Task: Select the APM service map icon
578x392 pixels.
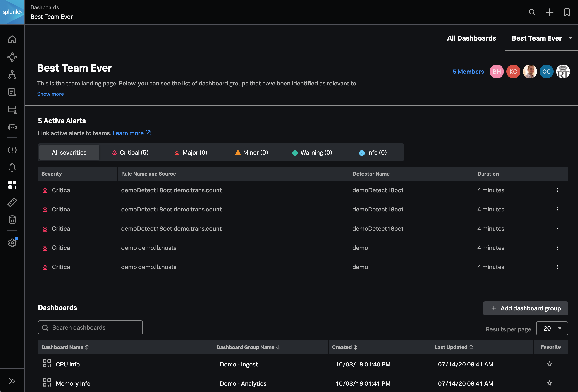Action: point(12,57)
